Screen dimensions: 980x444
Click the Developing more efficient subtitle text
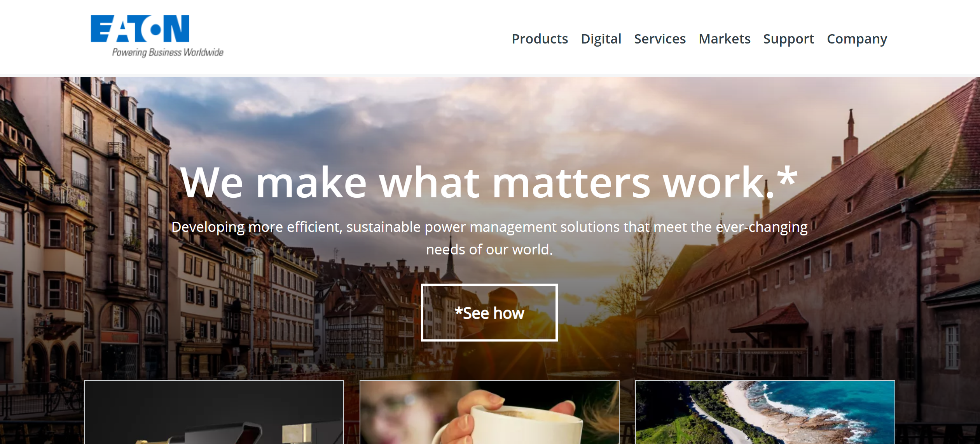(x=489, y=227)
